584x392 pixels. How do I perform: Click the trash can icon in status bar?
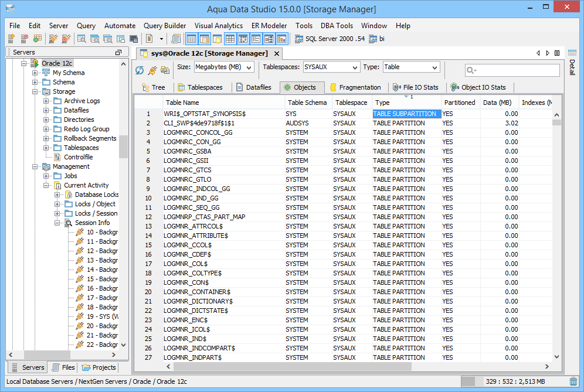click(x=573, y=381)
